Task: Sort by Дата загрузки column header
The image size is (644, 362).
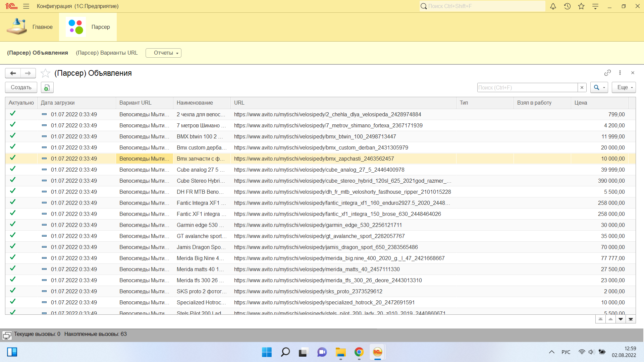Action: (76, 103)
